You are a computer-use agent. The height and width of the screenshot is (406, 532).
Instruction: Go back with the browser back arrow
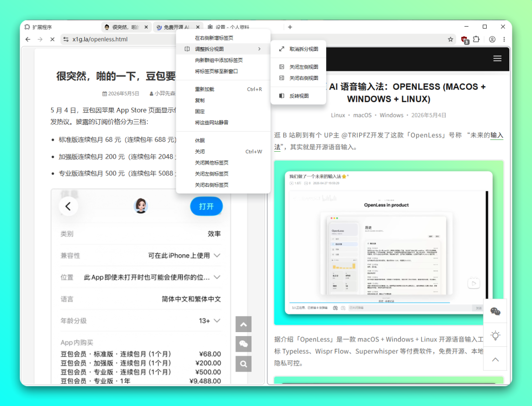(28, 39)
